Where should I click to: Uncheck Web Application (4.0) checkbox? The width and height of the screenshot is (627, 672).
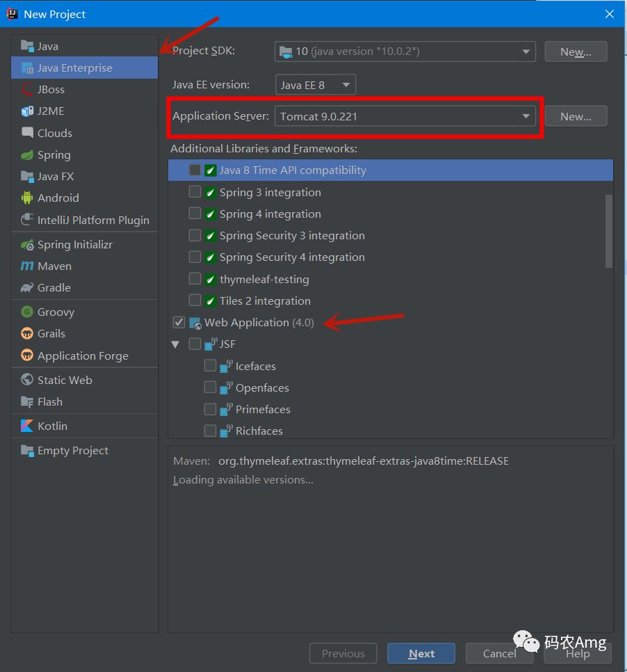[x=179, y=322]
